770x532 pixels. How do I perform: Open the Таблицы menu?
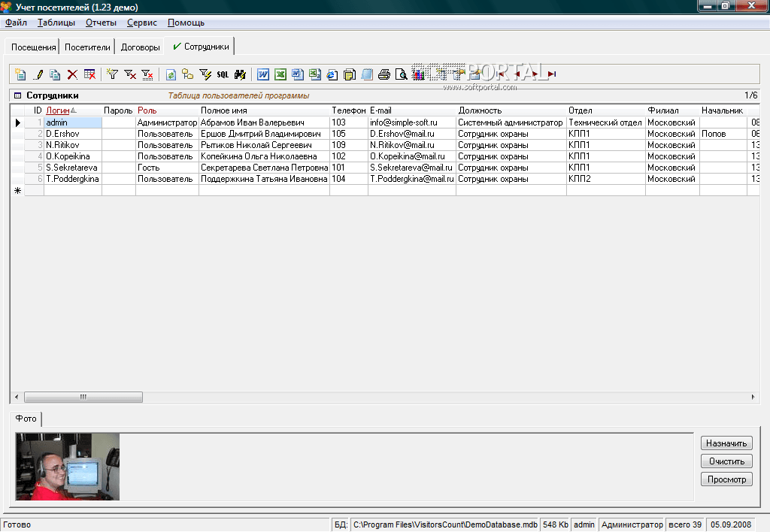[56, 23]
